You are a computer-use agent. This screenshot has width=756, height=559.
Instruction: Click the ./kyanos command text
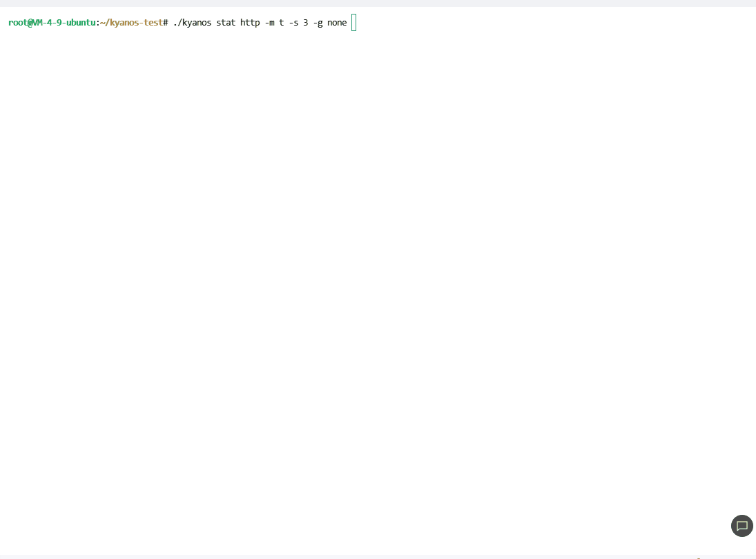191,22
